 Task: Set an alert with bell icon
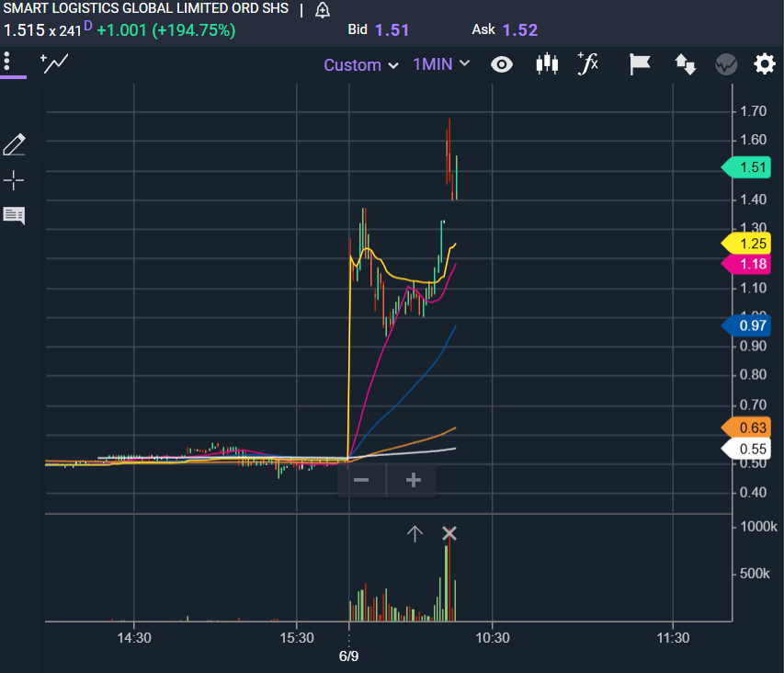323,10
